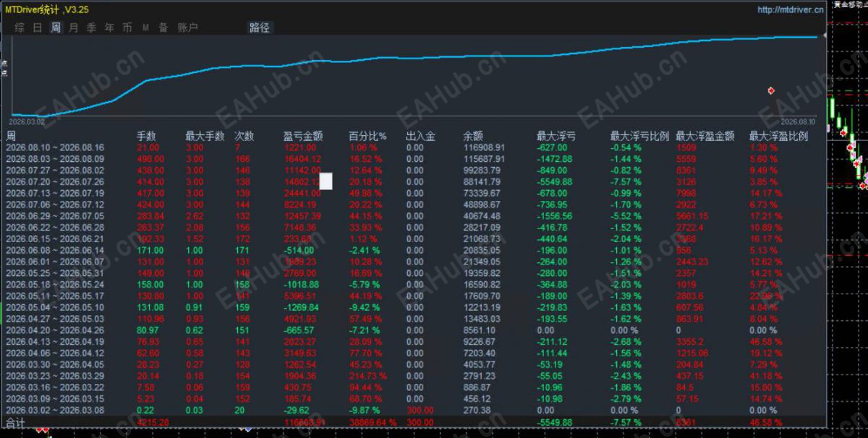868x438 pixels.
Task: Visit the http://mtdriver.cn link
Action: (x=791, y=10)
